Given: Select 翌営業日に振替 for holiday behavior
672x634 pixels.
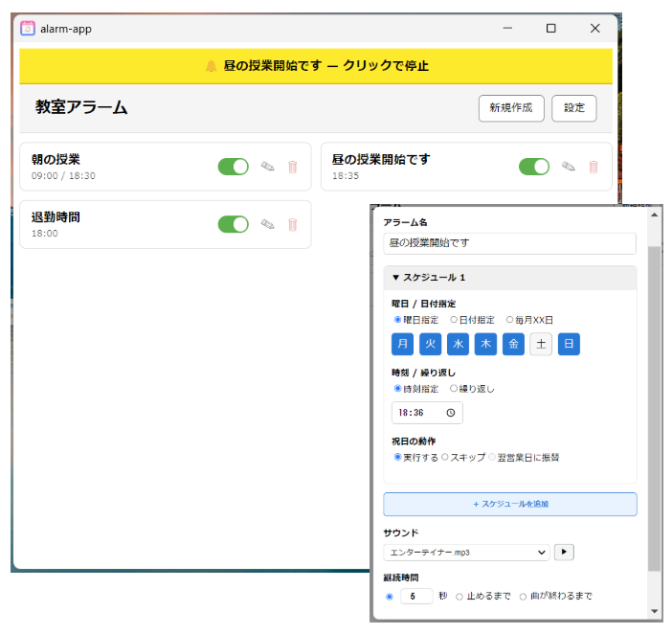Looking at the screenshot, I should coord(492,457).
